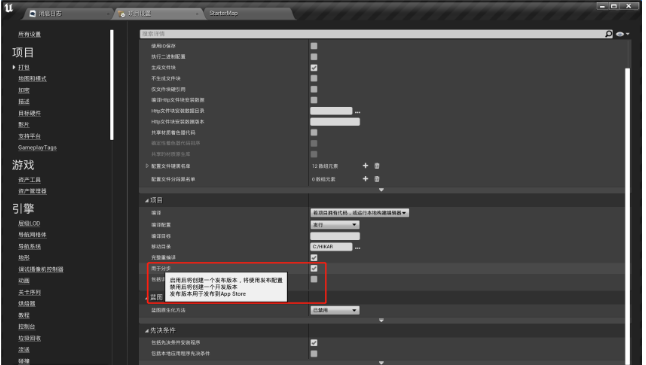Uncheck 完整重编译 checkbox
Screen dimensions: 646x365
tap(314, 257)
